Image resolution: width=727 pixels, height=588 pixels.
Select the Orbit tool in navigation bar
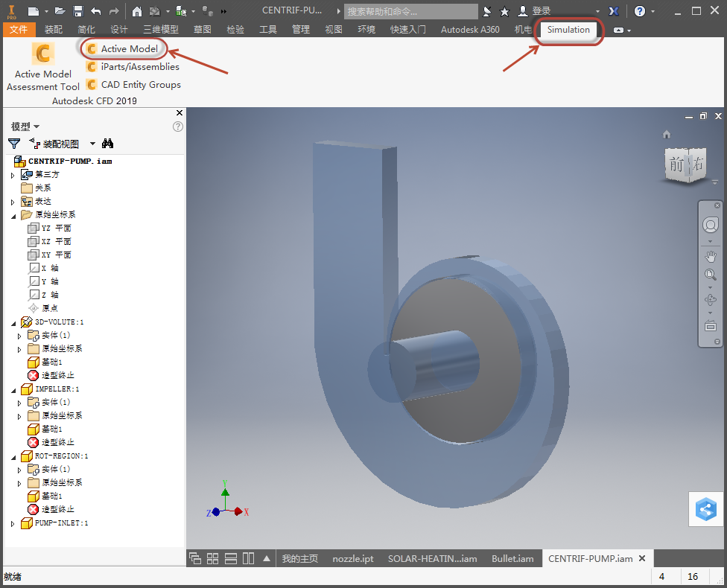point(711,300)
